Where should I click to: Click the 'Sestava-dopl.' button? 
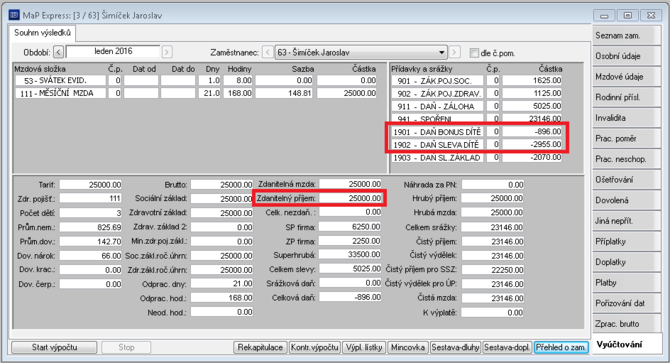[507, 347]
